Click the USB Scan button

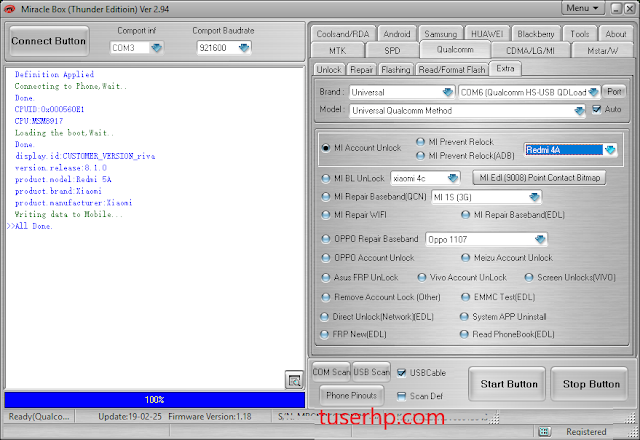coord(371,372)
